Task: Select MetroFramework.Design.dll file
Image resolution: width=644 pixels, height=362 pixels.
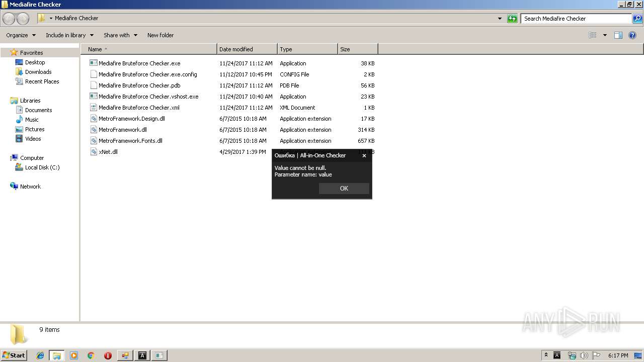Action: (x=132, y=119)
